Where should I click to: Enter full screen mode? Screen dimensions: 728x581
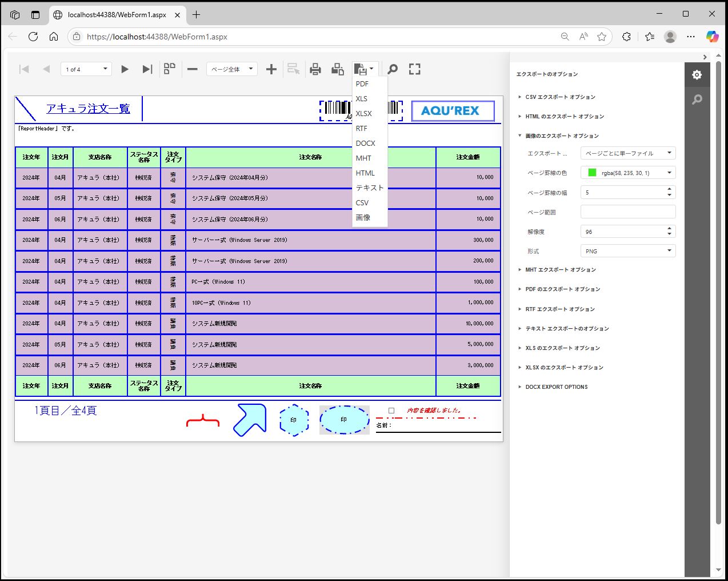pyautogui.click(x=415, y=69)
